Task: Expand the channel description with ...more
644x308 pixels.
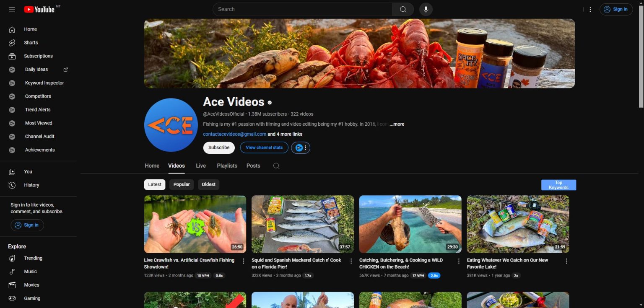Action: pyautogui.click(x=396, y=124)
